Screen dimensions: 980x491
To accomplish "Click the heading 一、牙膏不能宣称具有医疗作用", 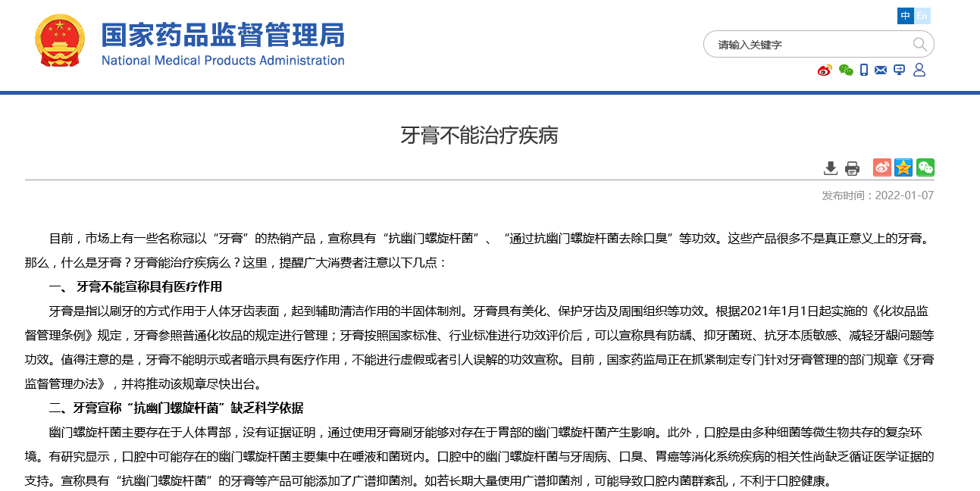I will coord(136,286).
